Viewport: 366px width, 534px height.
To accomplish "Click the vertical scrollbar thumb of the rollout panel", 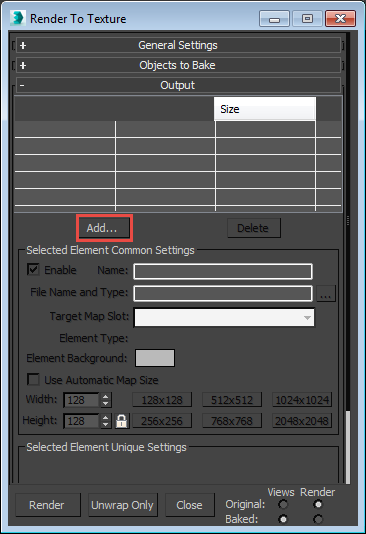I will point(348,447).
